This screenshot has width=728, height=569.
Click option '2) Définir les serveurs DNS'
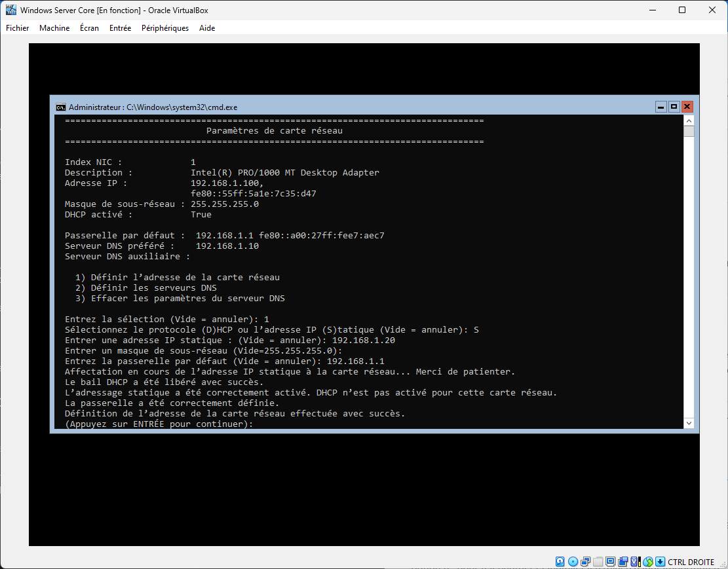145,287
